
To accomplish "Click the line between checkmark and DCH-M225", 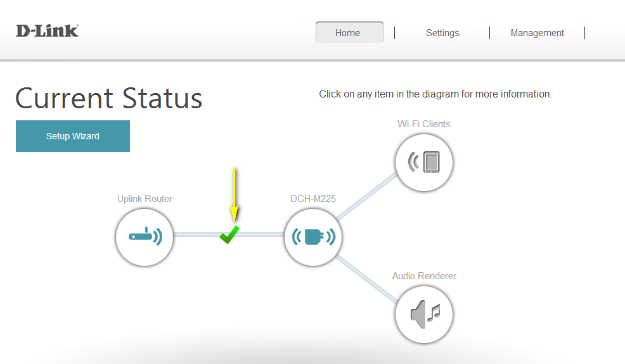I will tap(263, 235).
